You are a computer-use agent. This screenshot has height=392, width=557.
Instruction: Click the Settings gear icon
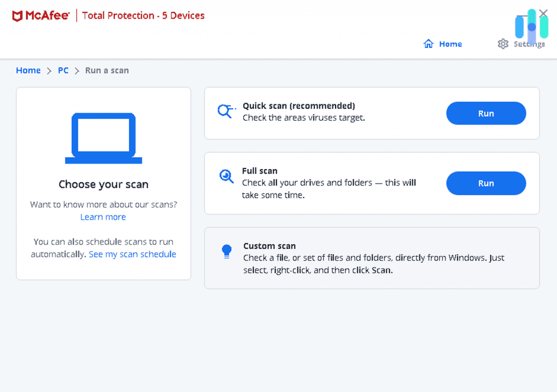(x=503, y=44)
